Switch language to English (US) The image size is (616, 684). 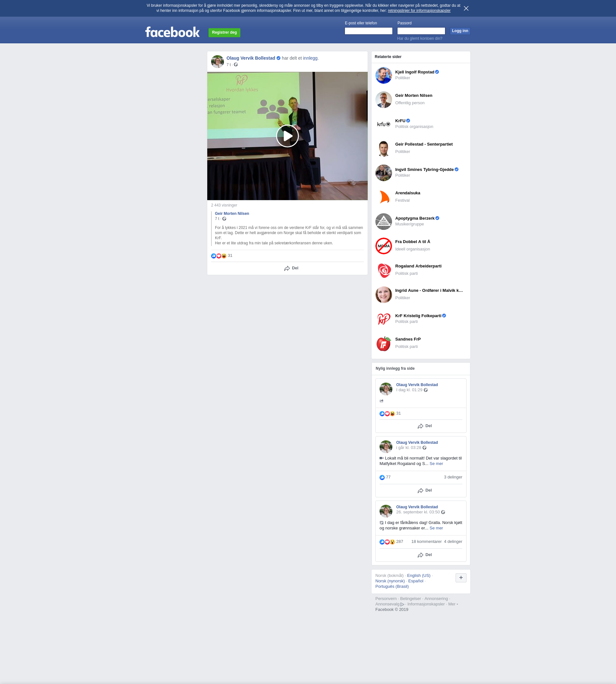[x=418, y=575]
